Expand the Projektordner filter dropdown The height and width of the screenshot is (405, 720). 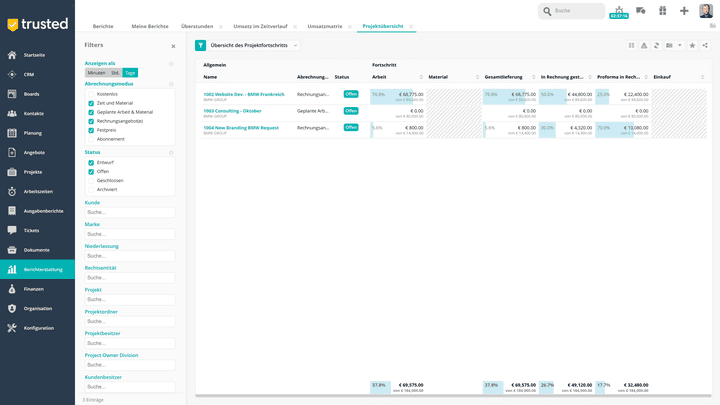[129, 321]
